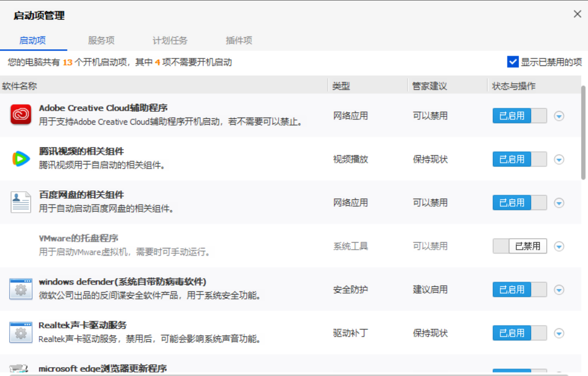This screenshot has height=376, width=588.
Task: Click 系统工具 type cell
Action: click(351, 246)
